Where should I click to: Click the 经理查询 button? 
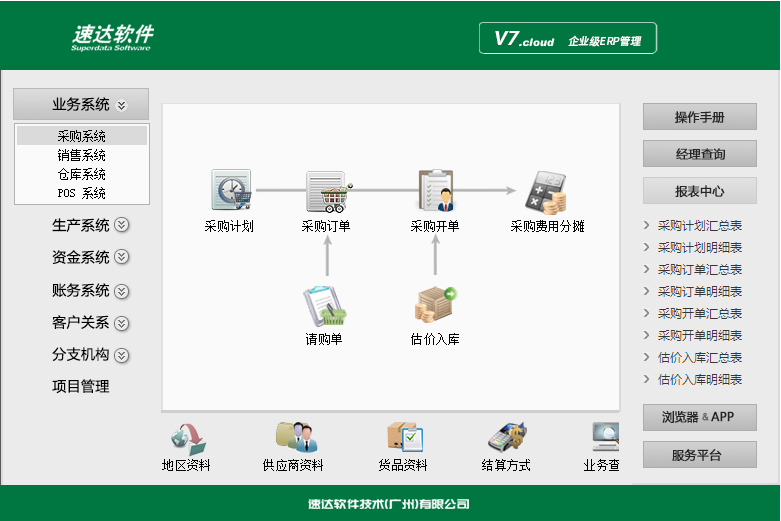click(x=700, y=154)
